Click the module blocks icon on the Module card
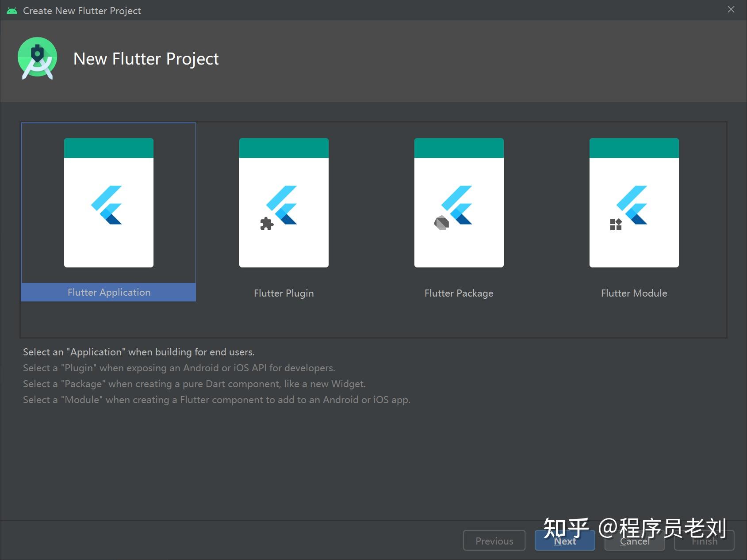The height and width of the screenshot is (560, 747). point(615,225)
